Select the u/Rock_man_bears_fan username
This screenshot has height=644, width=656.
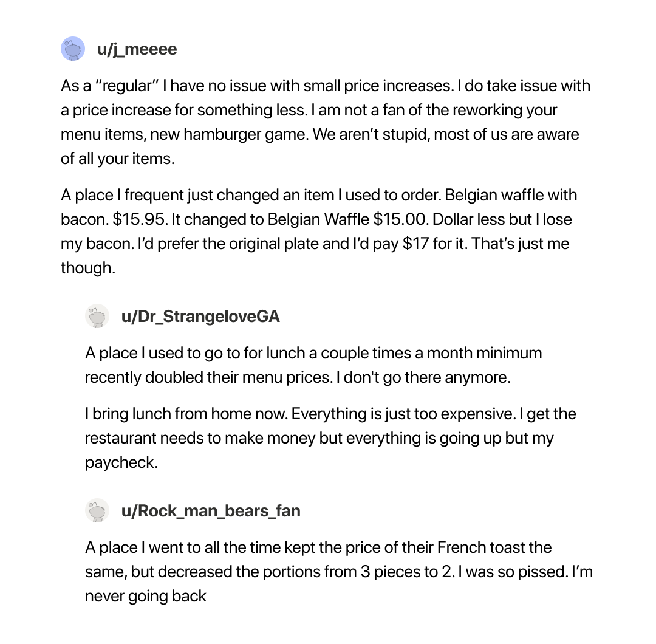(x=211, y=511)
